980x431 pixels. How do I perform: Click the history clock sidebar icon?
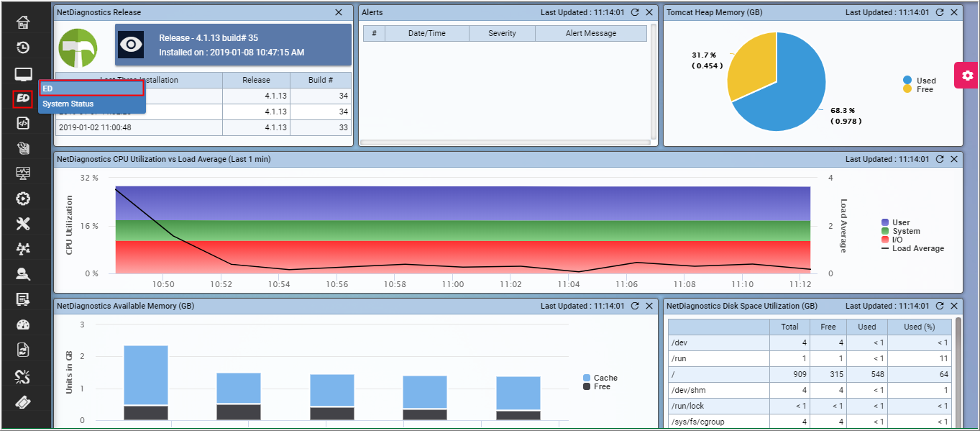tap(23, 47)
